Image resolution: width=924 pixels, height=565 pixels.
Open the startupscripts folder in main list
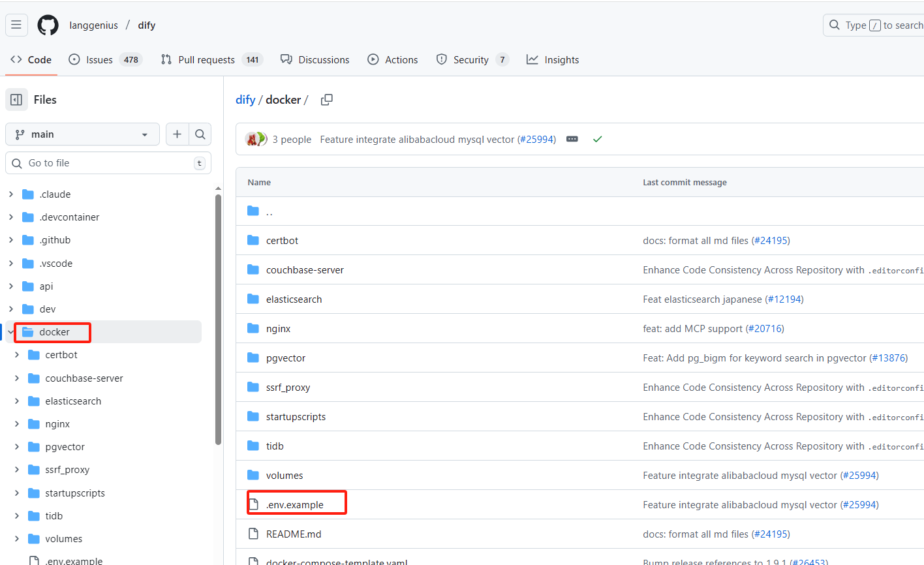[296, 417]
